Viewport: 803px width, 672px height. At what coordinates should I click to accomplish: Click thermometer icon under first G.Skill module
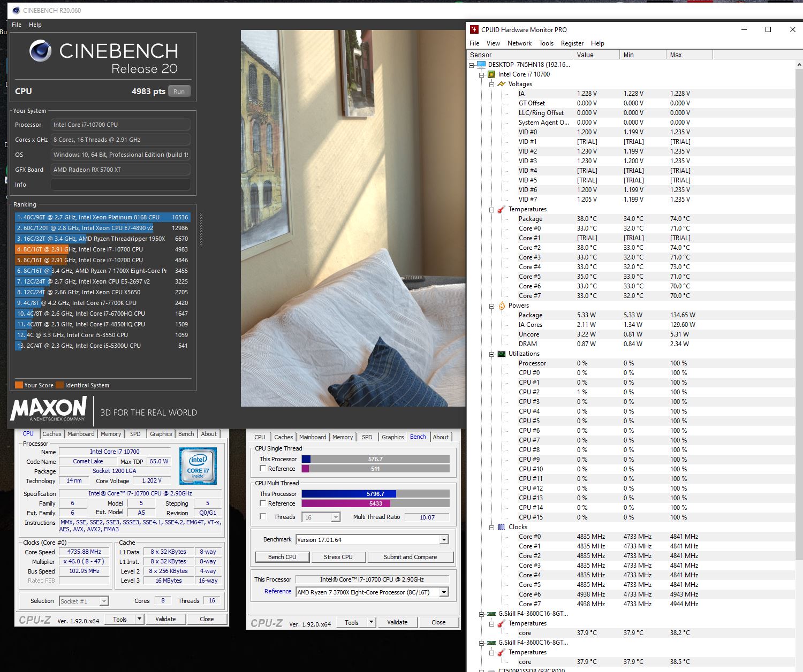click(x=501, y=623)
